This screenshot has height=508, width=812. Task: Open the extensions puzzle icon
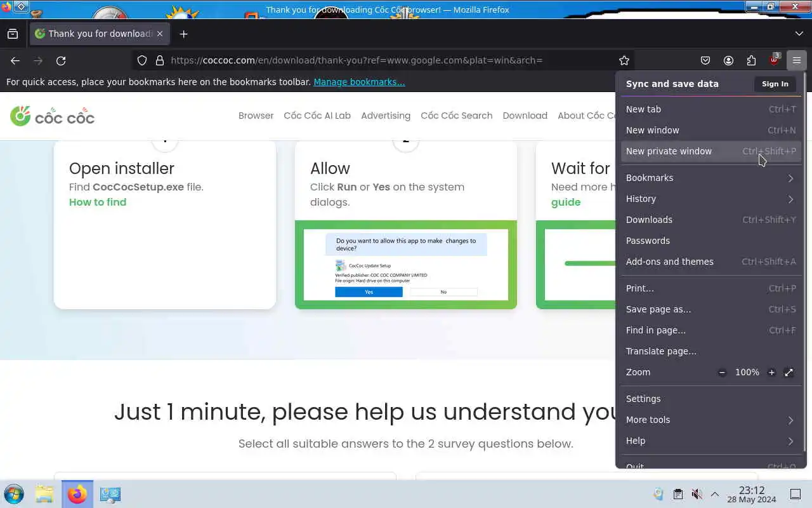point(751,60)
